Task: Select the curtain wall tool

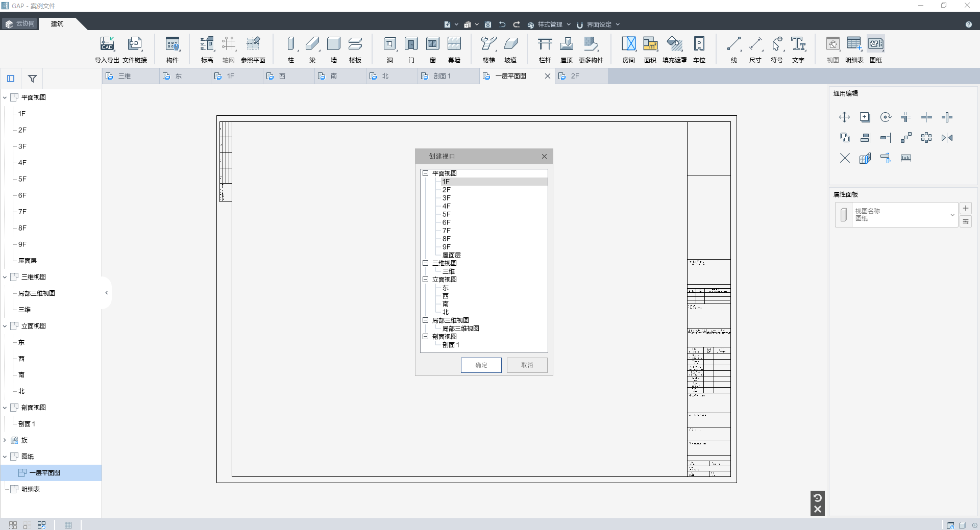Action: point(454,49)
